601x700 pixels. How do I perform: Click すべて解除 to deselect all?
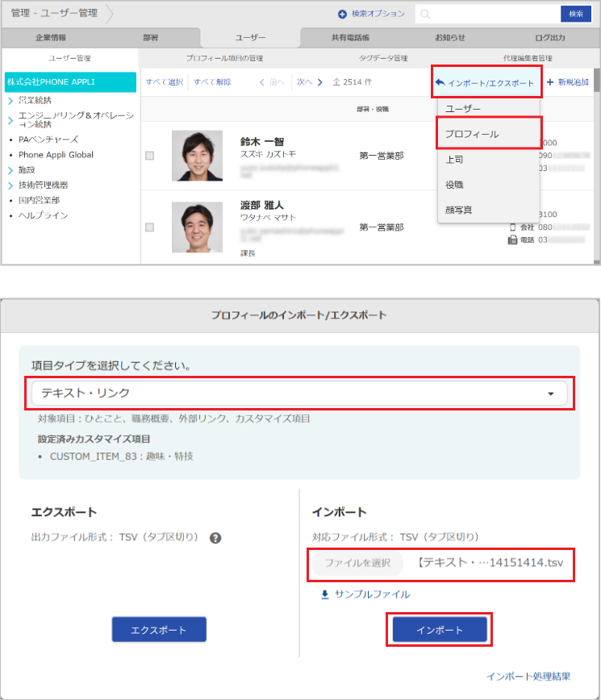coord(212,82)
